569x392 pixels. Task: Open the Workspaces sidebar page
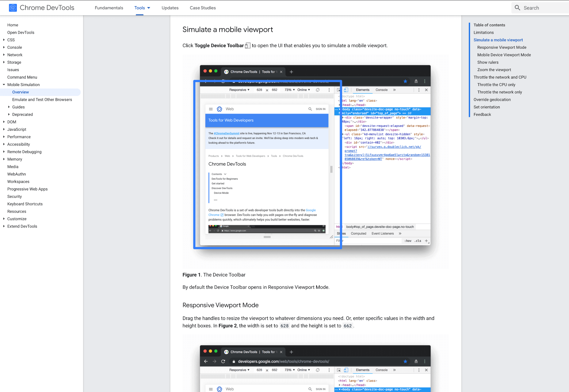[18, 182]
